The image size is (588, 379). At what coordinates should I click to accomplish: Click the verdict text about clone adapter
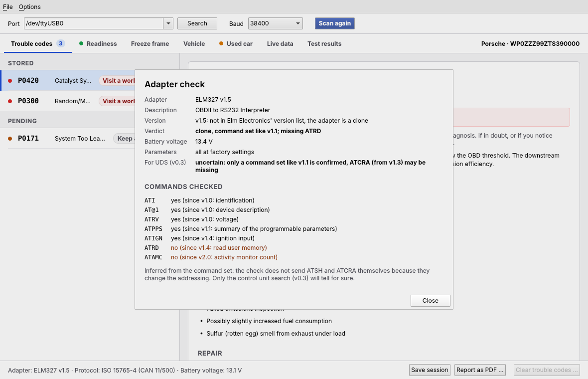pos(258,131)
